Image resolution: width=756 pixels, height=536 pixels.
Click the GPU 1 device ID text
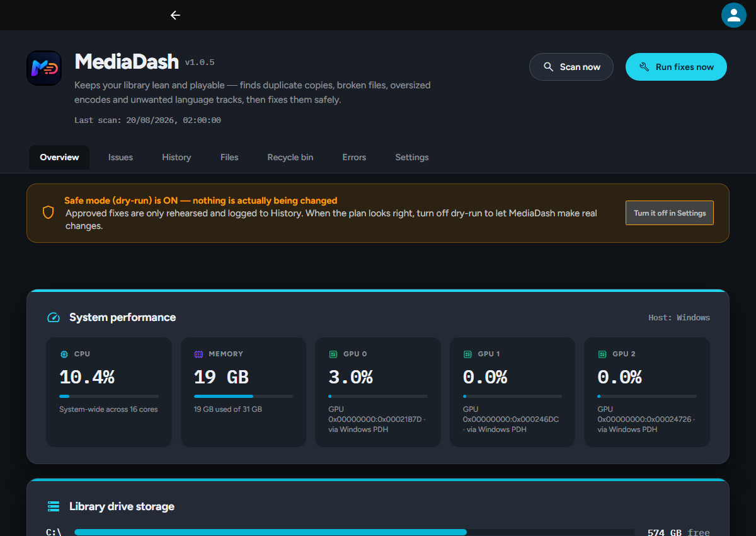point(511,419)
